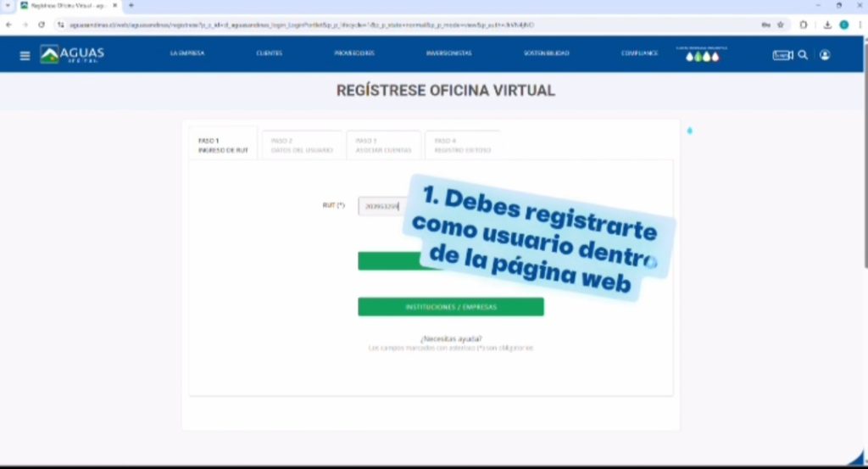Select the Paso 2 Datos del Usuario tab
The image size is (868, 469).
301,145
